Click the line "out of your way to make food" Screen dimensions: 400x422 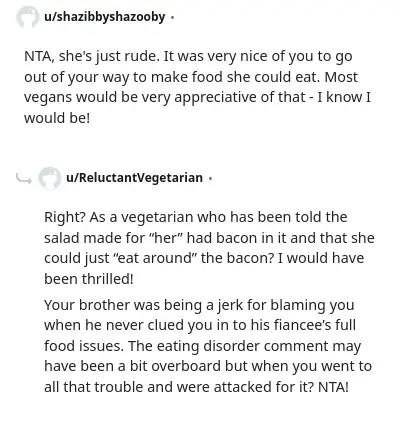191,77
